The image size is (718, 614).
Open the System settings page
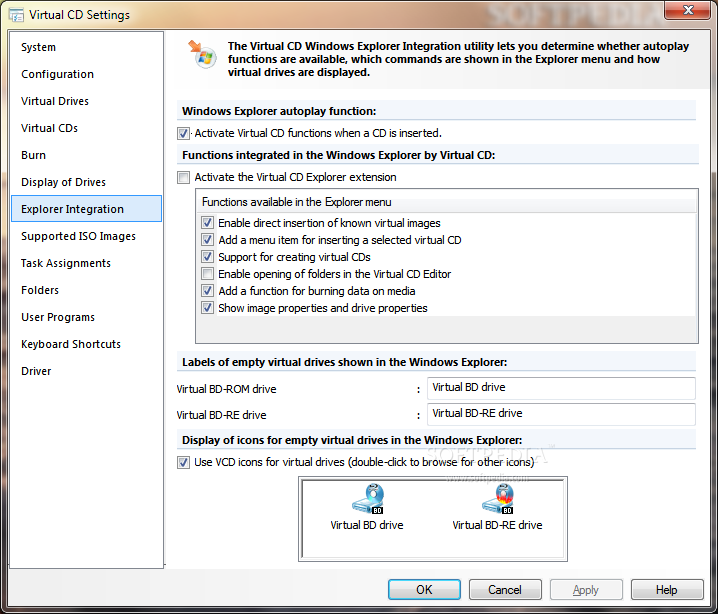point(87,47)
